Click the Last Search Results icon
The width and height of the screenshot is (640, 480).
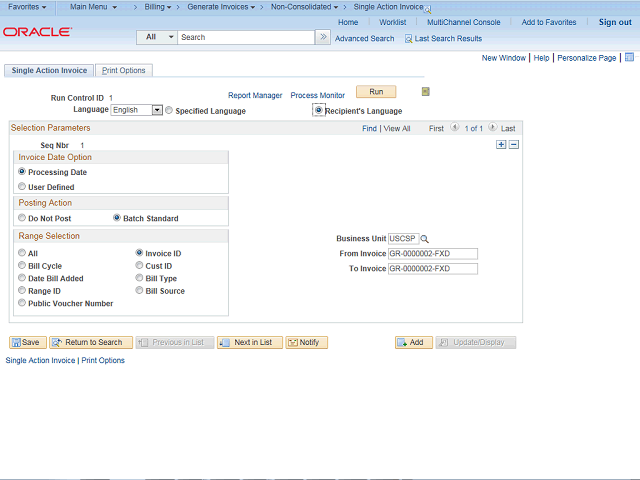coord(408,39)
